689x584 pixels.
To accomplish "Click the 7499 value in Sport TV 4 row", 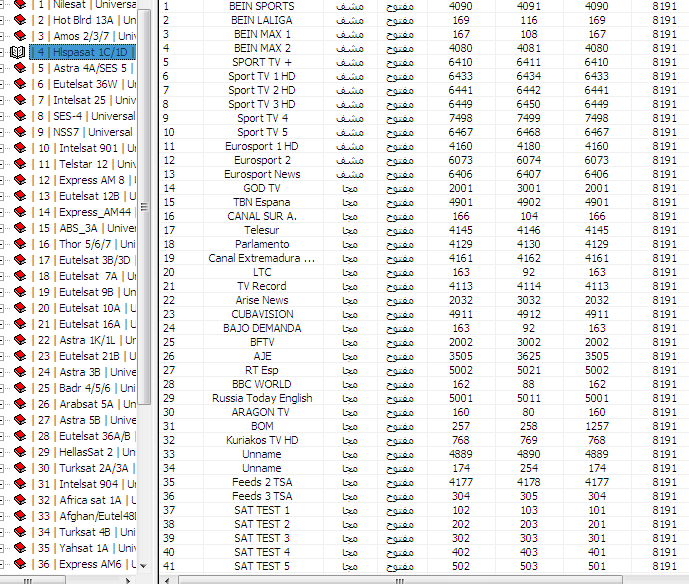I will pos(529,118).
